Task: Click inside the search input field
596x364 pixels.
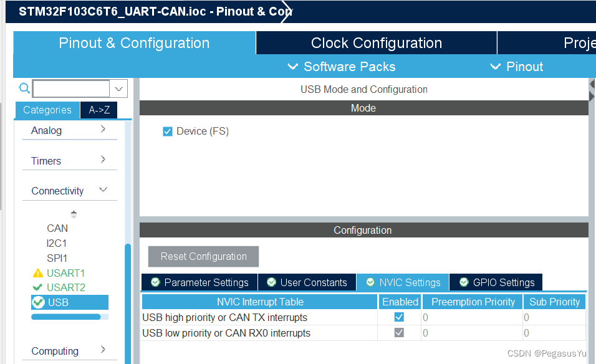Action: [x=70, y=88]
